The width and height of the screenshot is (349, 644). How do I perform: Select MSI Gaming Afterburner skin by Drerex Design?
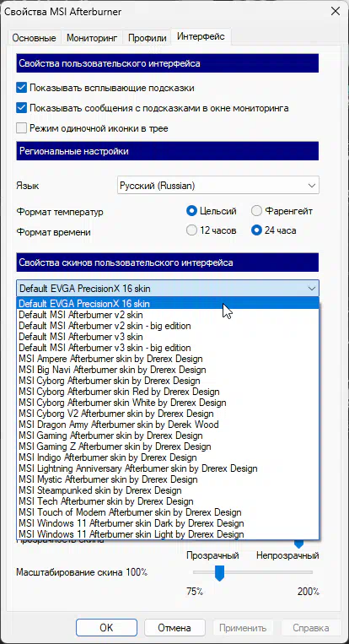[168, 436]
